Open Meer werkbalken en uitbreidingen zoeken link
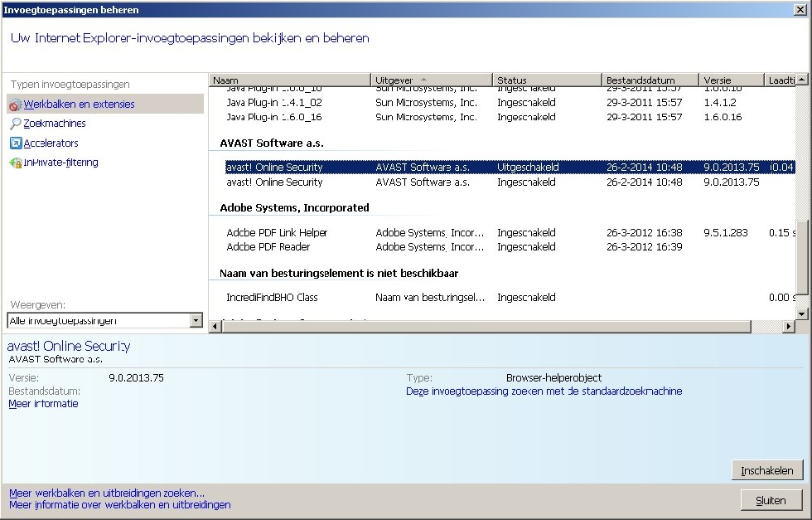 tap(107, 493)
